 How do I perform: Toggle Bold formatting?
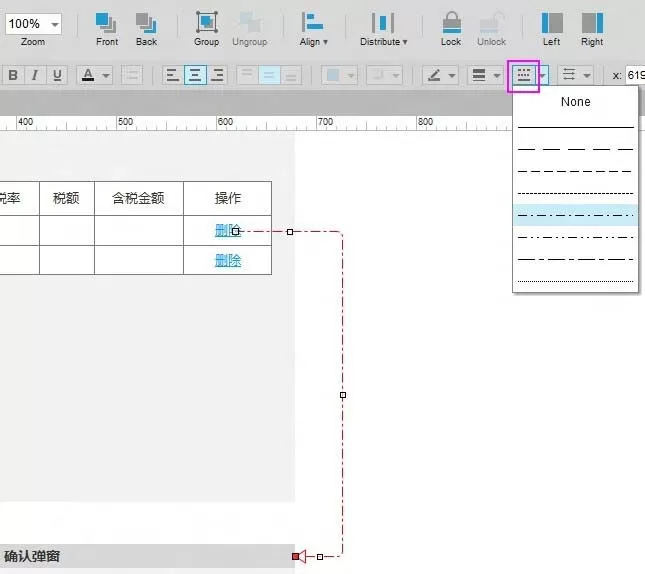point(13,75)
